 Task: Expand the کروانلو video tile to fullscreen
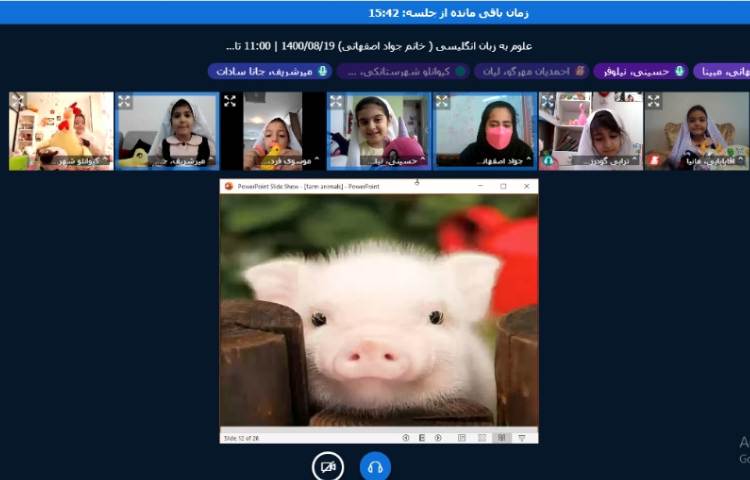pos(17,100)
